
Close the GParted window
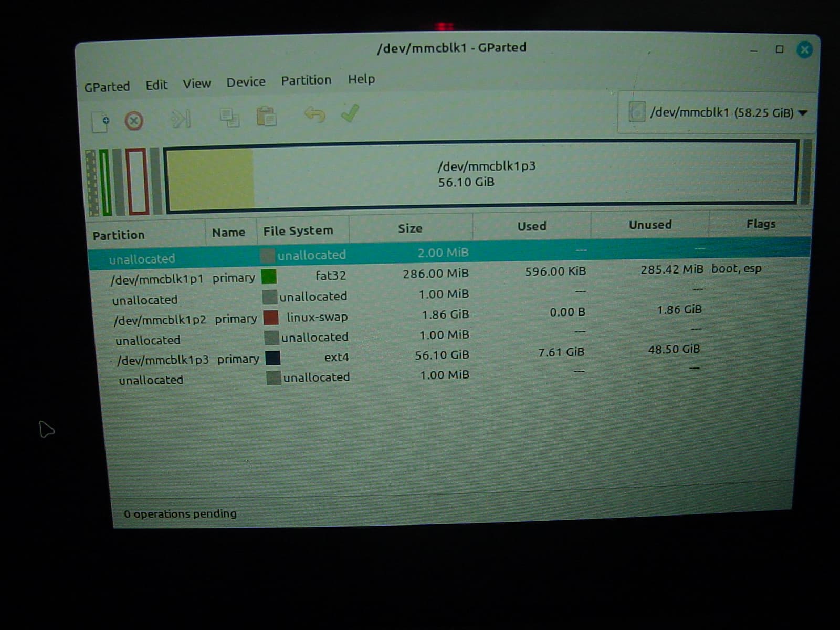pyautogui.click(x=804, y=50)
